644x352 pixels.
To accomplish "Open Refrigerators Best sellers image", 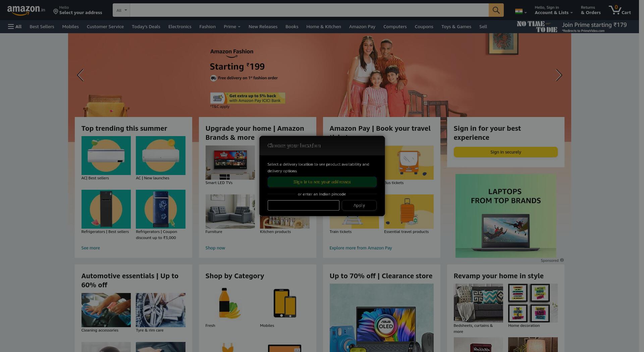I will (x=106, y=209).
